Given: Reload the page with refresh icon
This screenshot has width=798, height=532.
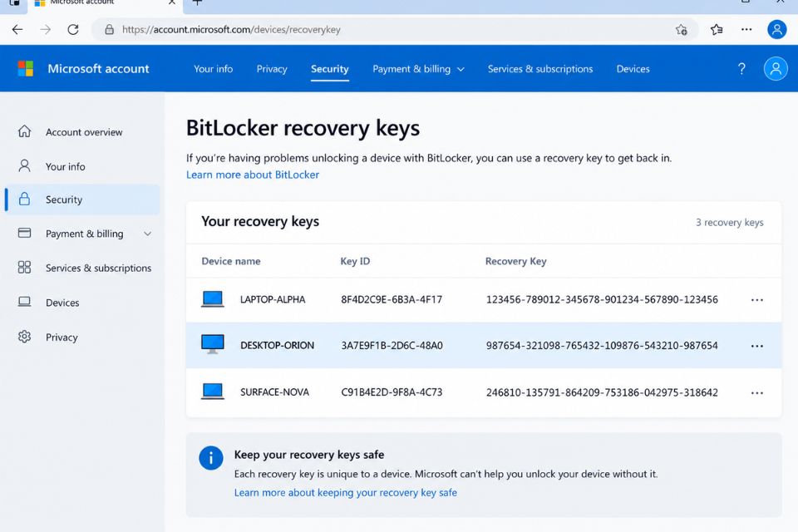Looking at the screenshot, I should pos(73,30).
